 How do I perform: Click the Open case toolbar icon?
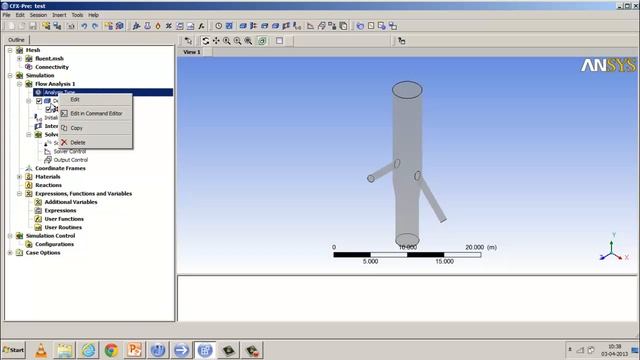[x=22, y=26]
